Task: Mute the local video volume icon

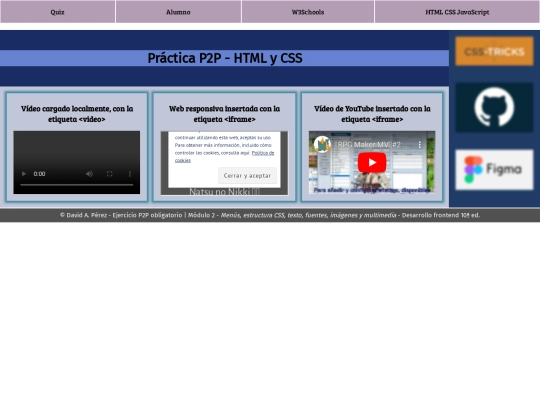Action: click(90, 174)
